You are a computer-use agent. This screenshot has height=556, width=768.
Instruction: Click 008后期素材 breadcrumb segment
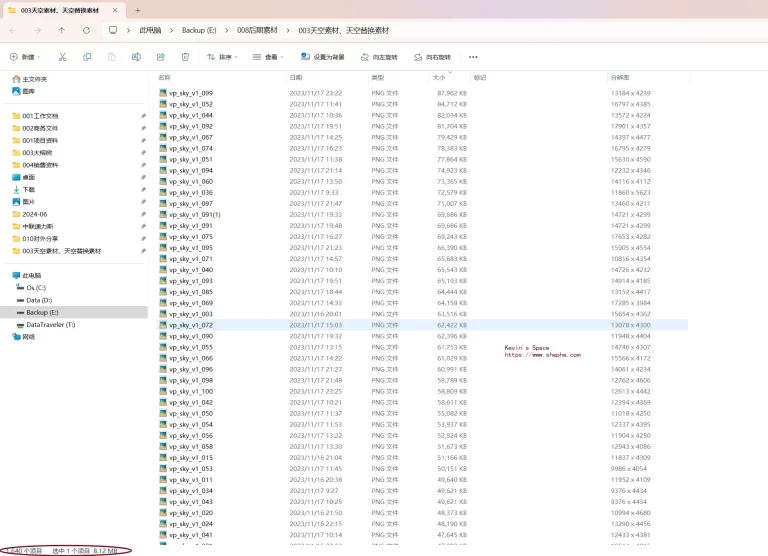coord(257,30)
